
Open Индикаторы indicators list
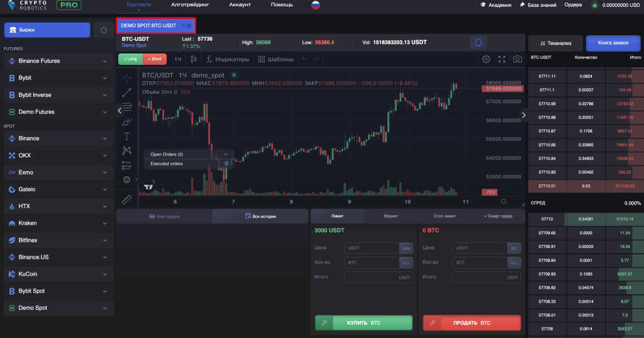coord(228,59)
